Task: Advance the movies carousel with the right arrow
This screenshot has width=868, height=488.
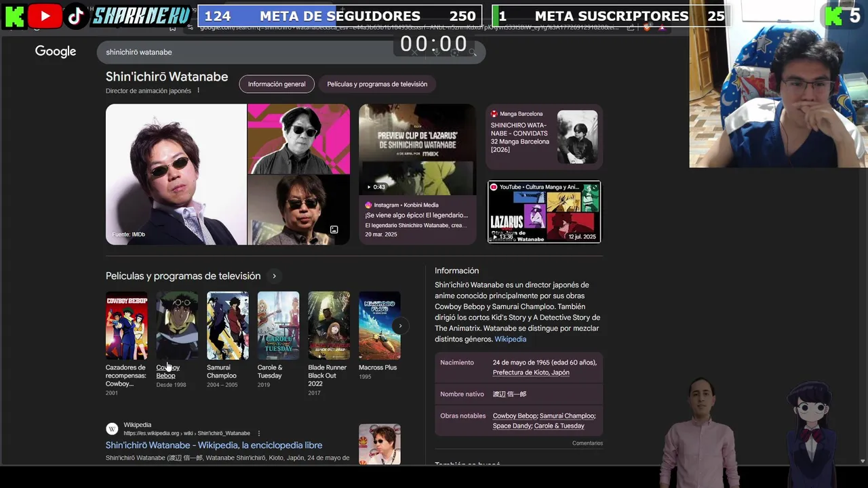Action: coord(400,326)
